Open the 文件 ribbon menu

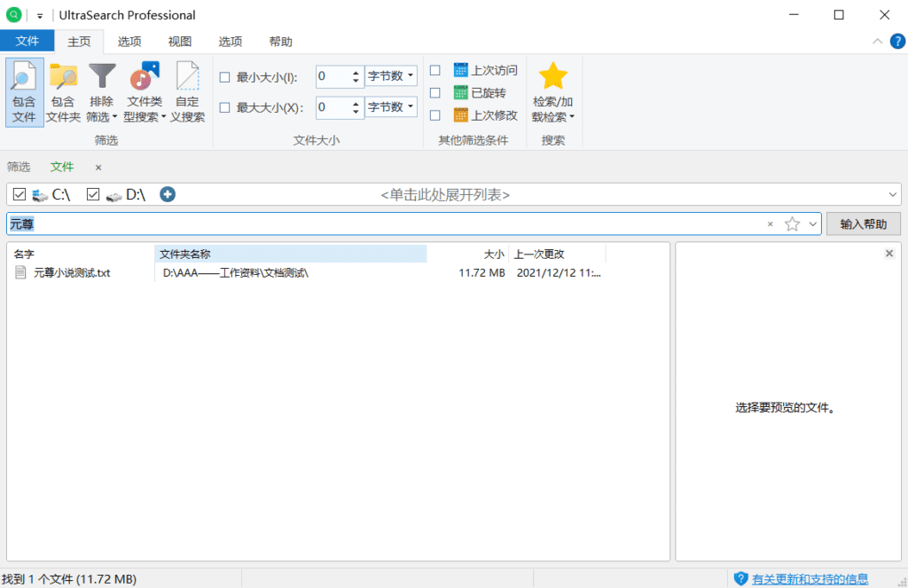click(27, 41)
